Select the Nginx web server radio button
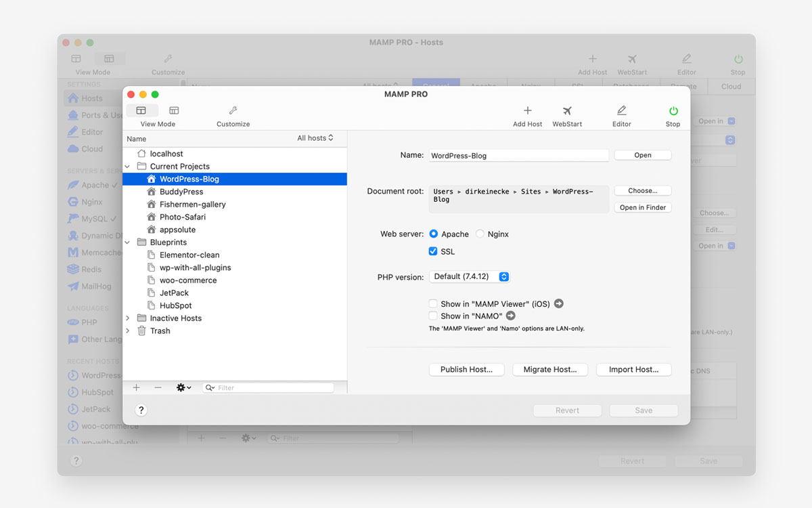 click(480, 234)
